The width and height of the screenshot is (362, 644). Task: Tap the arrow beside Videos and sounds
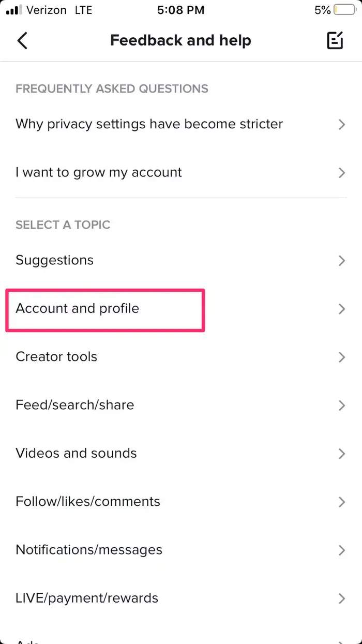coord(341,454)
